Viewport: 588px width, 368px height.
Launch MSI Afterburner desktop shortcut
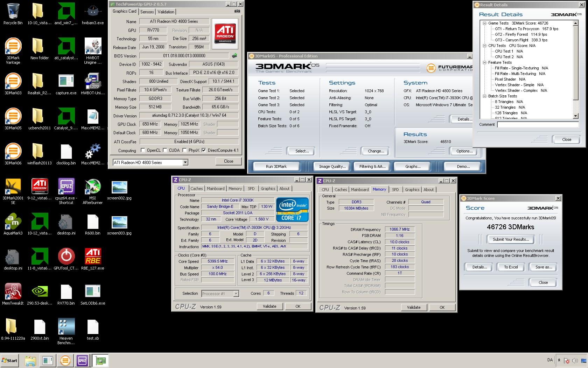(93, 191)
